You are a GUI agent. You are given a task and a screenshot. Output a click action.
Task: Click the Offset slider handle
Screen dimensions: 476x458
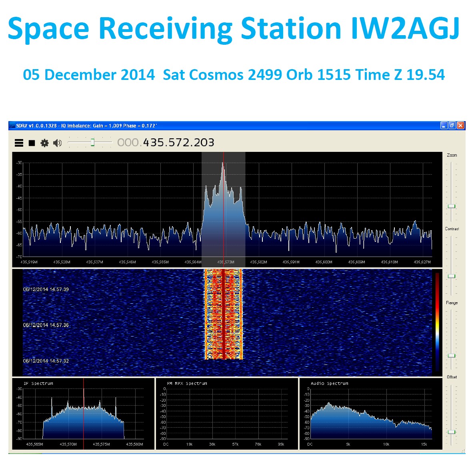(x=451, y=432)
